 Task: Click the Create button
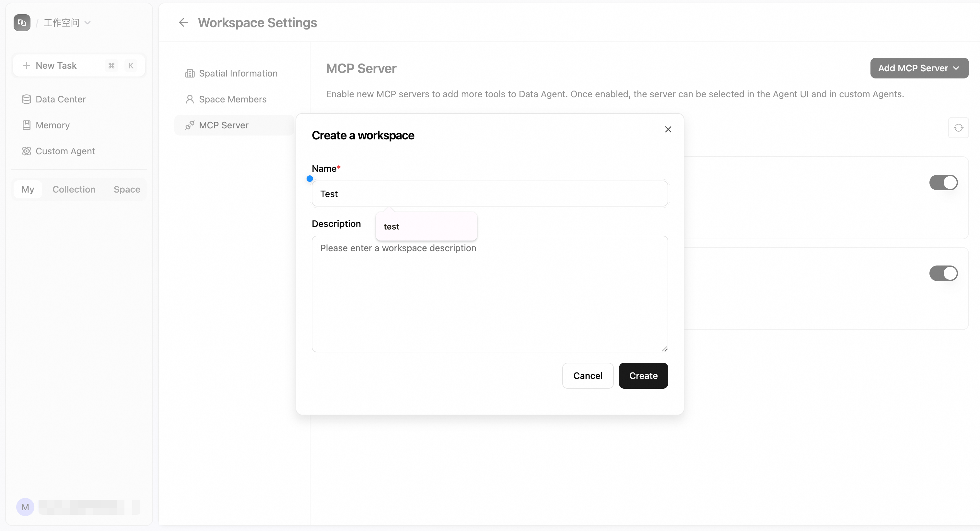[643, 376]
